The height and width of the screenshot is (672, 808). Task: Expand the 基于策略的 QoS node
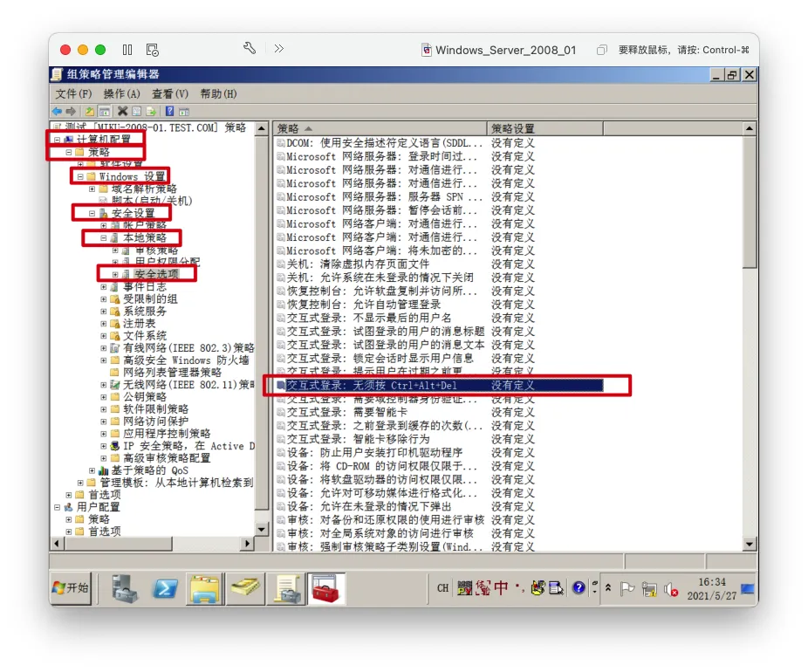[x=92, y=471]
